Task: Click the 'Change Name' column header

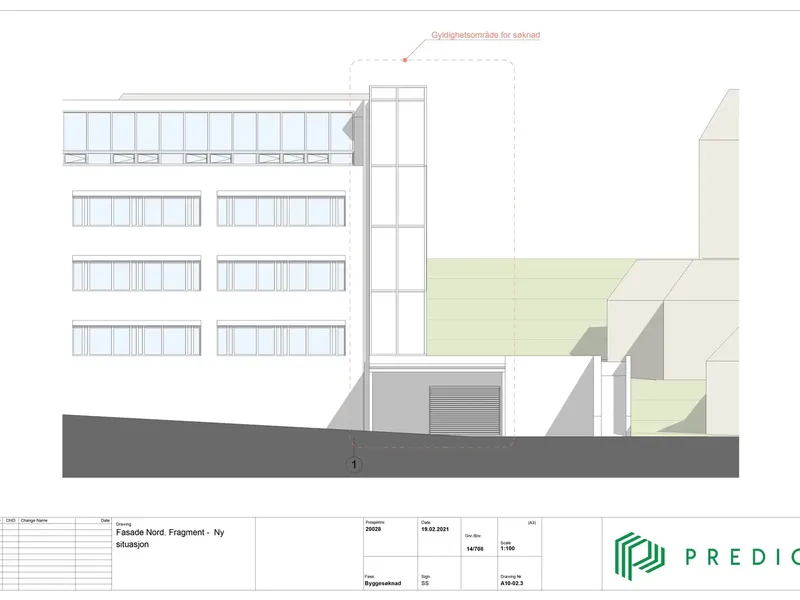Action: (x=34, y=520)
